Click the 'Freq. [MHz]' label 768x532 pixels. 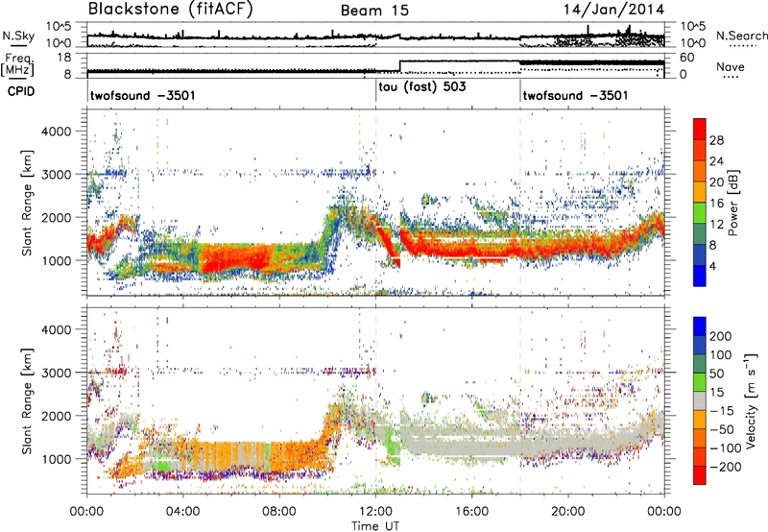(17, 65)
